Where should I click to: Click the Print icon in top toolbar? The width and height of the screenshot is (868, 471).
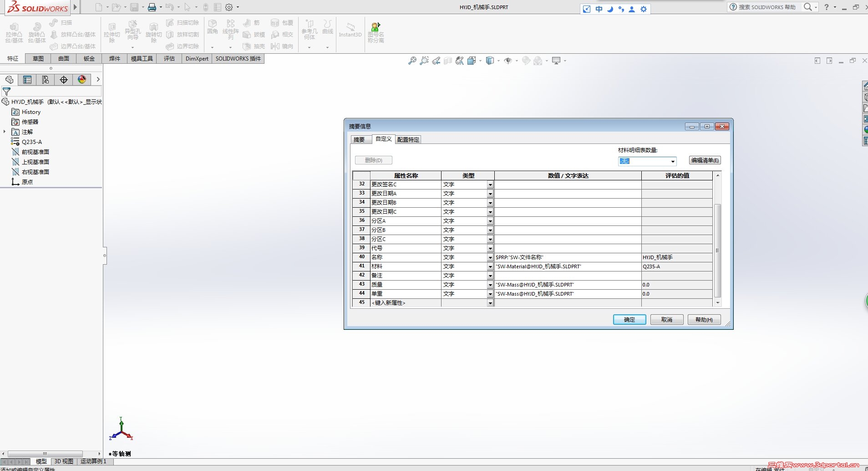point(152,7)
